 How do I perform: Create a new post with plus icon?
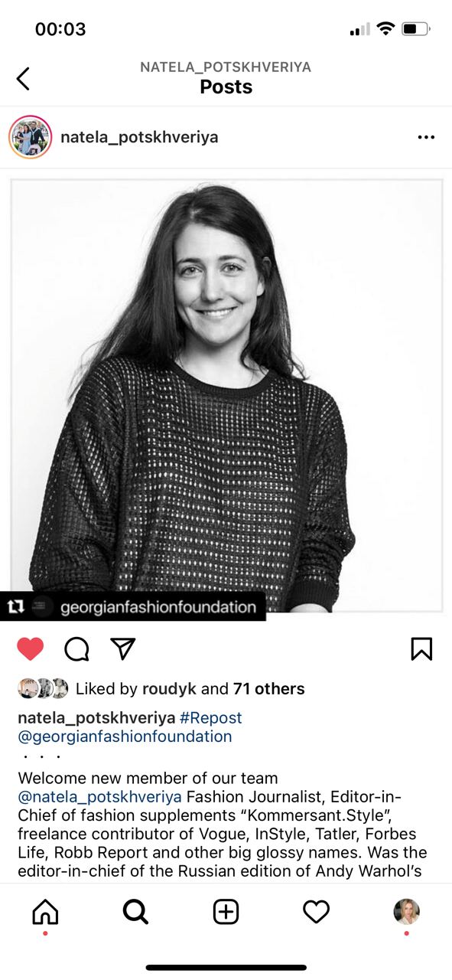tap(226, 912)
